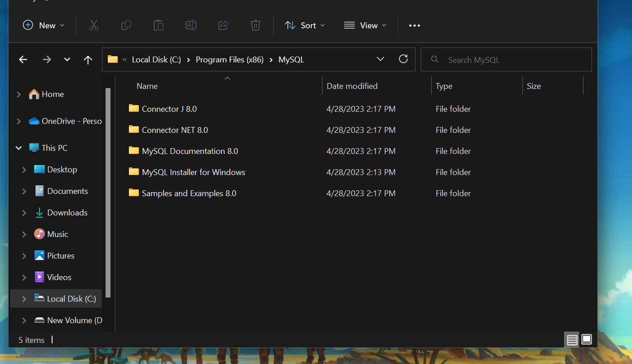Expand the Videos tree node
Viewport: 632px width, 364px height.
(x=24, y=277)
